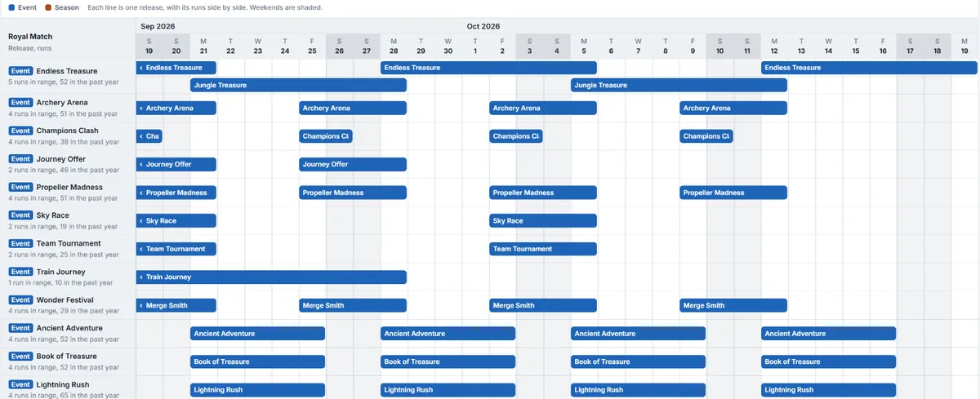Select the Book of Treasure bar starting September 21
Image resolution: width=980 pixels, height=399 pixels.
point(258,361)
